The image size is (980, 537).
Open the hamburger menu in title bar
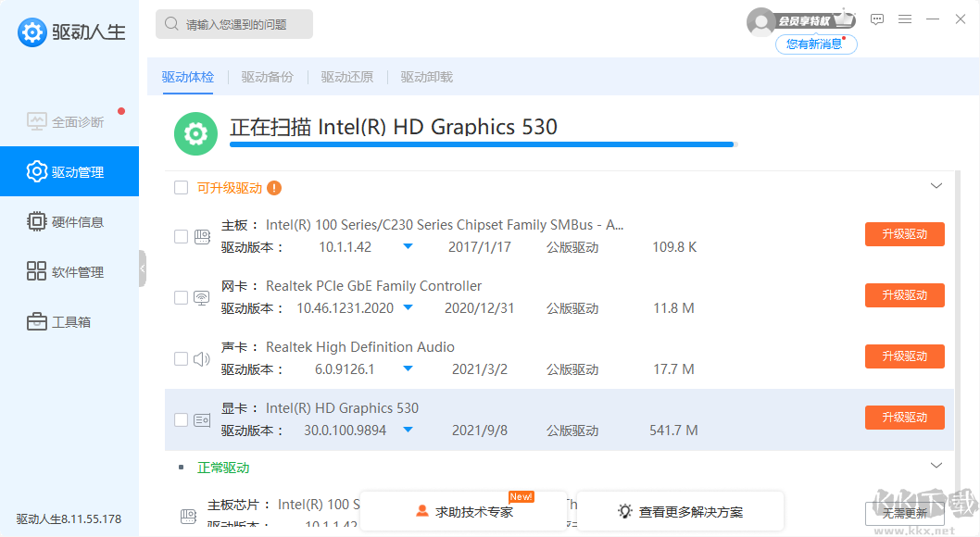(x=905, y=19)
